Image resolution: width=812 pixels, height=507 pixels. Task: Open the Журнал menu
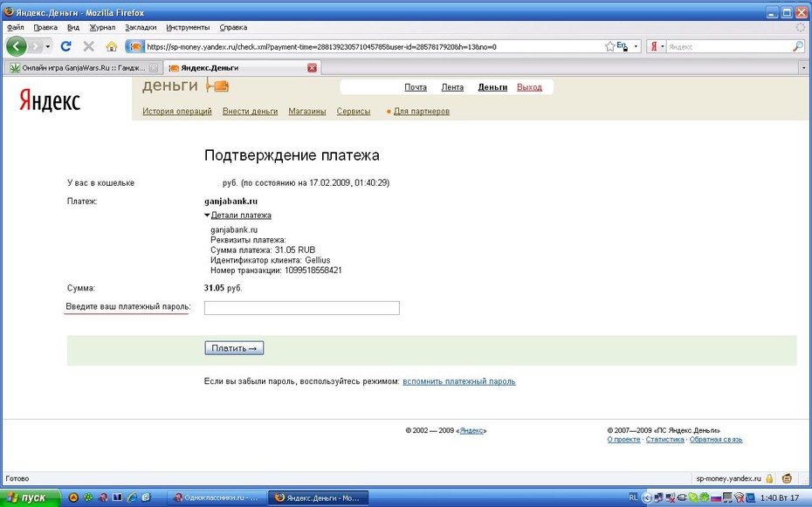coord(102,27)
